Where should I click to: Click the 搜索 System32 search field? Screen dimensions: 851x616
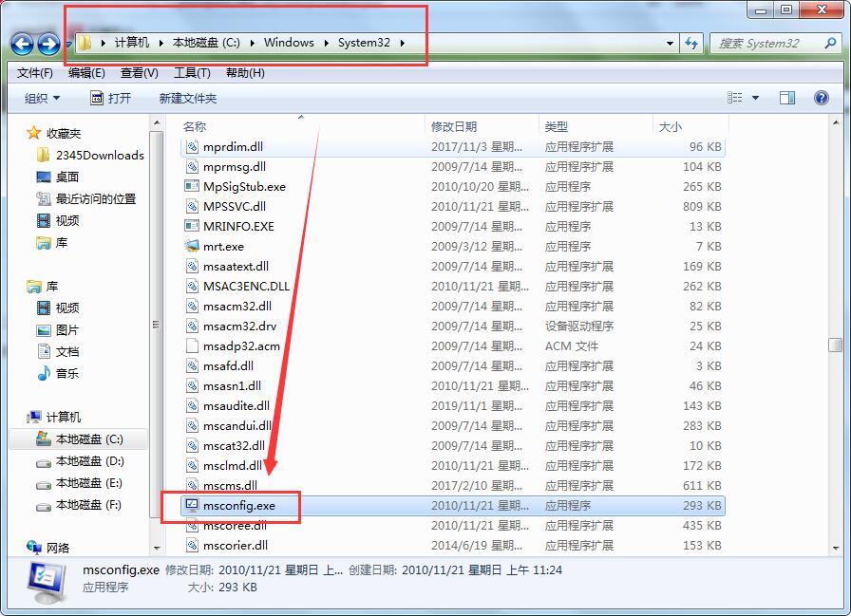766,43
